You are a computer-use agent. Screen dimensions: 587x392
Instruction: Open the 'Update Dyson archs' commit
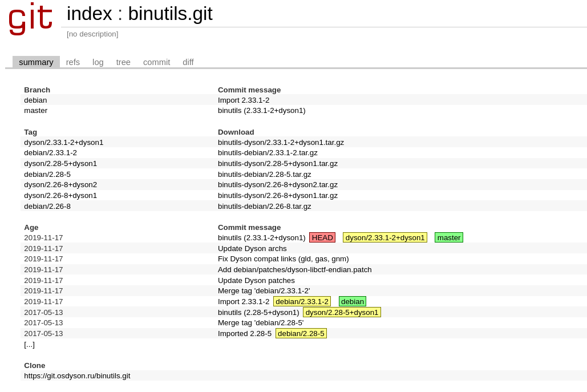[252, 249]
